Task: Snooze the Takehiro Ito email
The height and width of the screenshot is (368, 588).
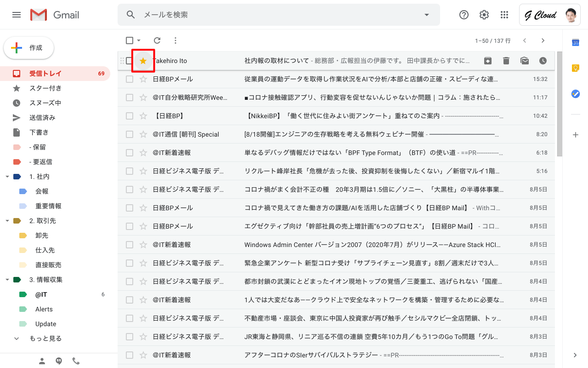Action: pyautogui.click(x=543, y=61)
